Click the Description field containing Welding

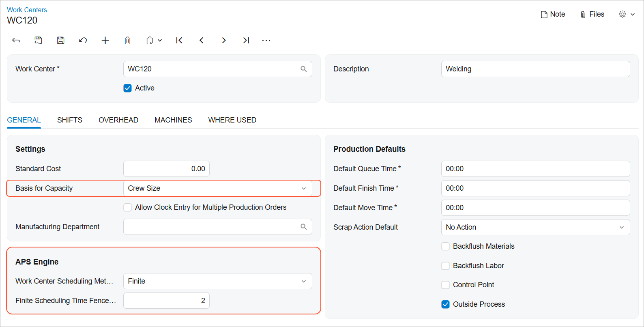(x=536, y=69)
